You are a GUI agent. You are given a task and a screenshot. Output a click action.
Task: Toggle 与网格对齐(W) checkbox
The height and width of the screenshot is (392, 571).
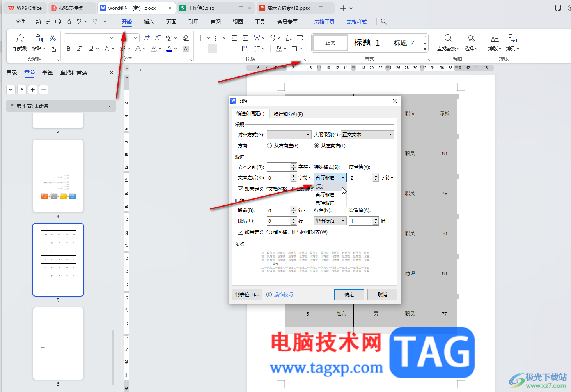[x=240, y=232]
